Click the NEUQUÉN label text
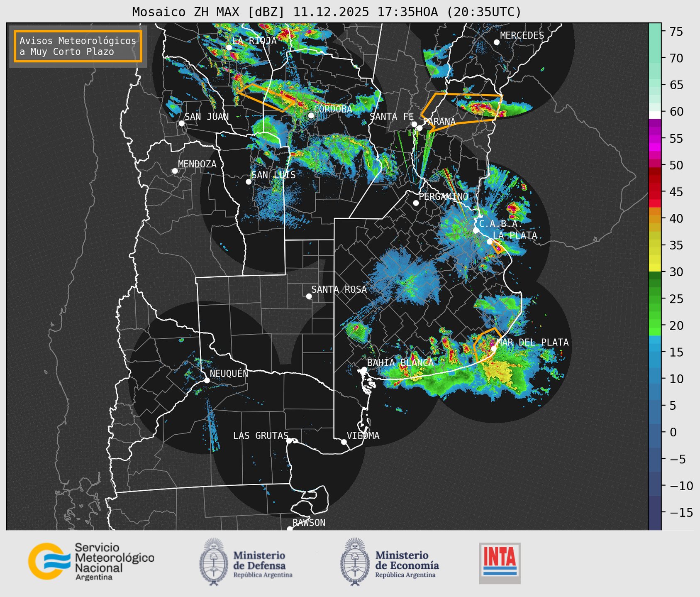The width and height of the screenshot is (700, 597). point(229,373)
